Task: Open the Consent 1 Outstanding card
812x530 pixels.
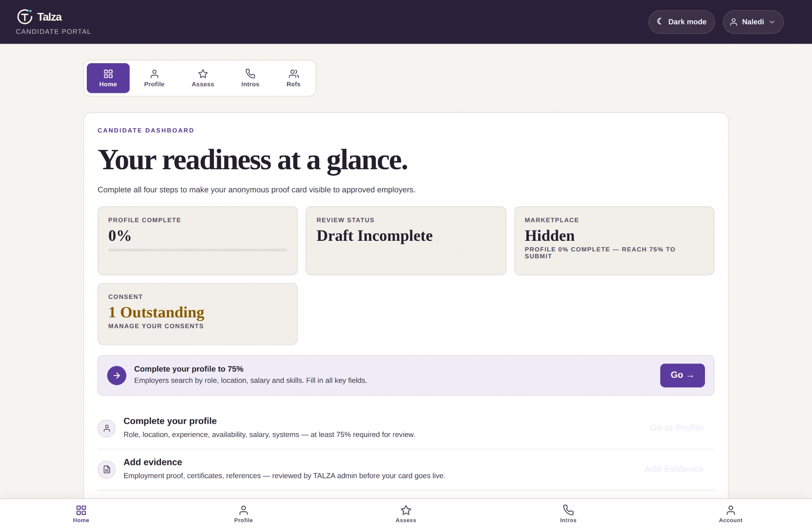Action: (197, 314)
